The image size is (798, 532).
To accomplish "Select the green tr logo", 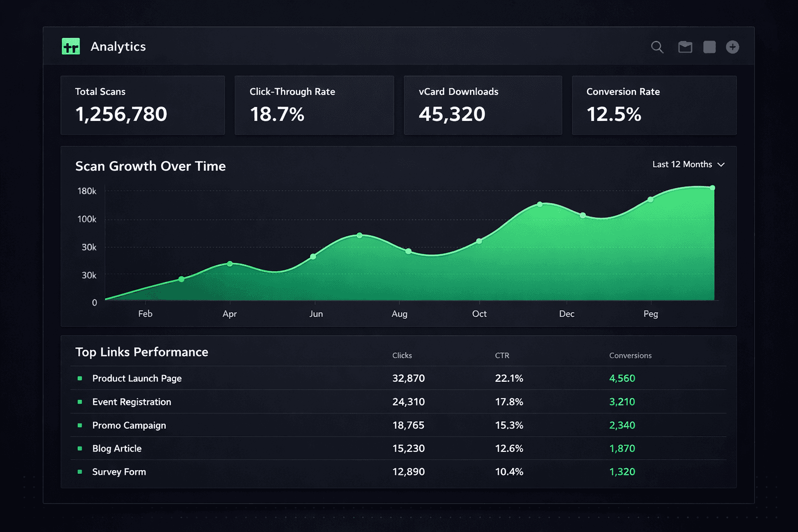I will (x=71, y=46).
